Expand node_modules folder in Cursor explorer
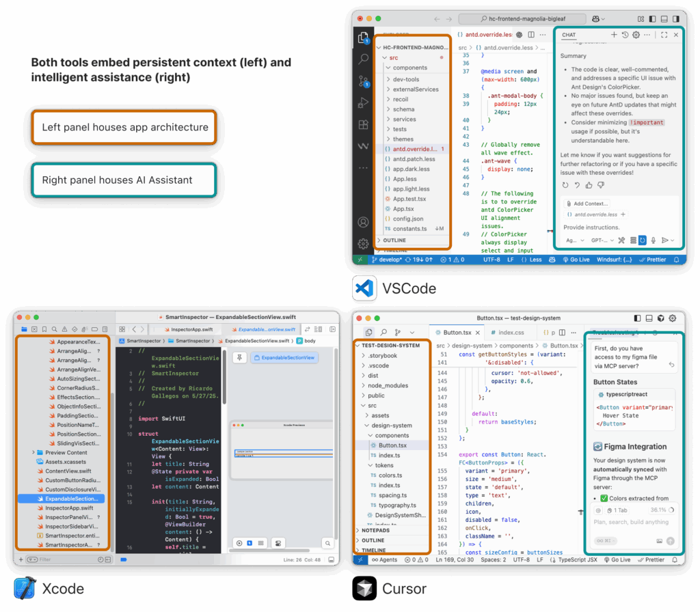The image size is (700, 612). [388, 385]
